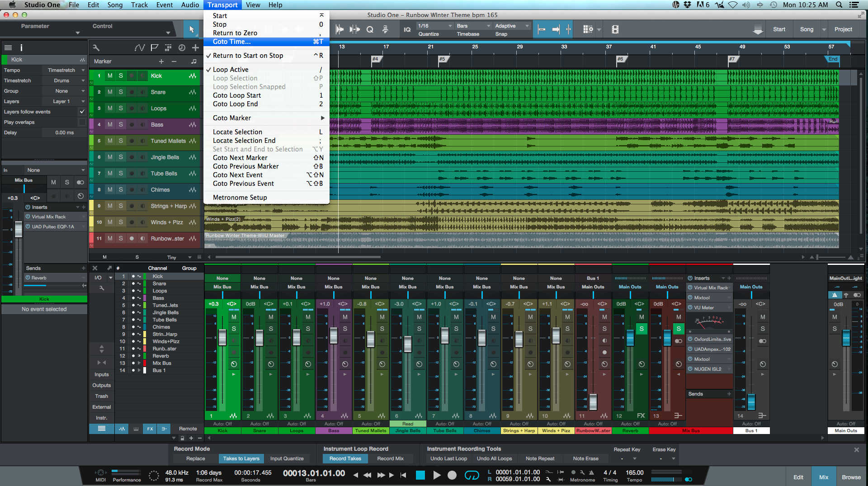Click the Edit view button

798,477
